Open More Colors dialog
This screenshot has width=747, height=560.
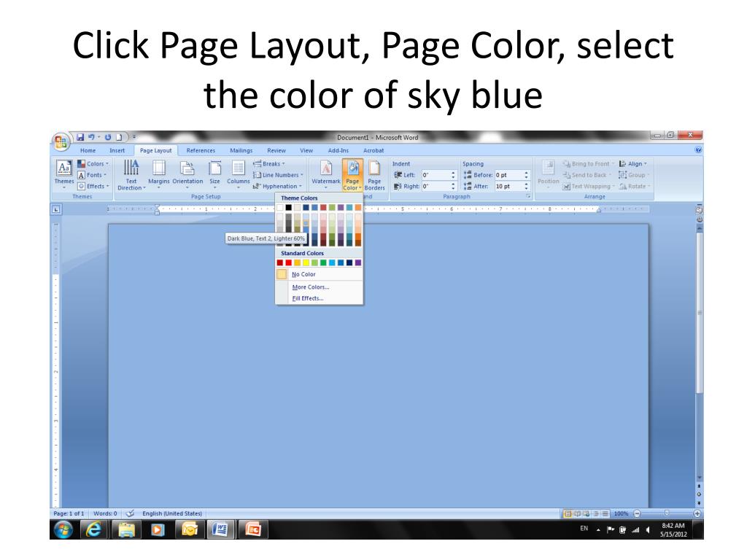[320, 287]
